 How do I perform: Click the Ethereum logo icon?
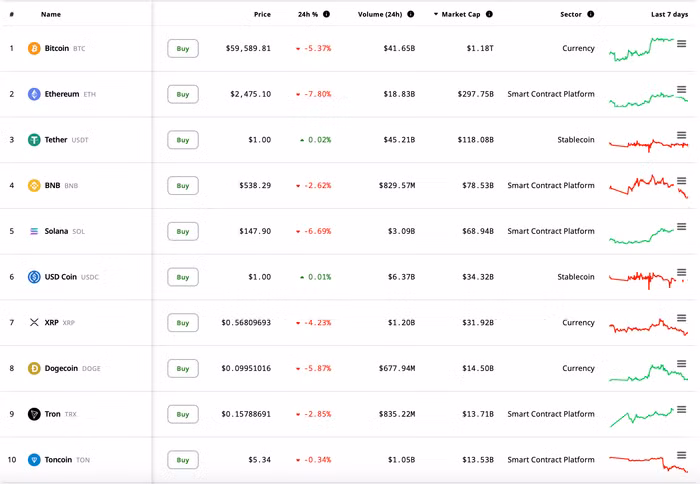(34, 94)
